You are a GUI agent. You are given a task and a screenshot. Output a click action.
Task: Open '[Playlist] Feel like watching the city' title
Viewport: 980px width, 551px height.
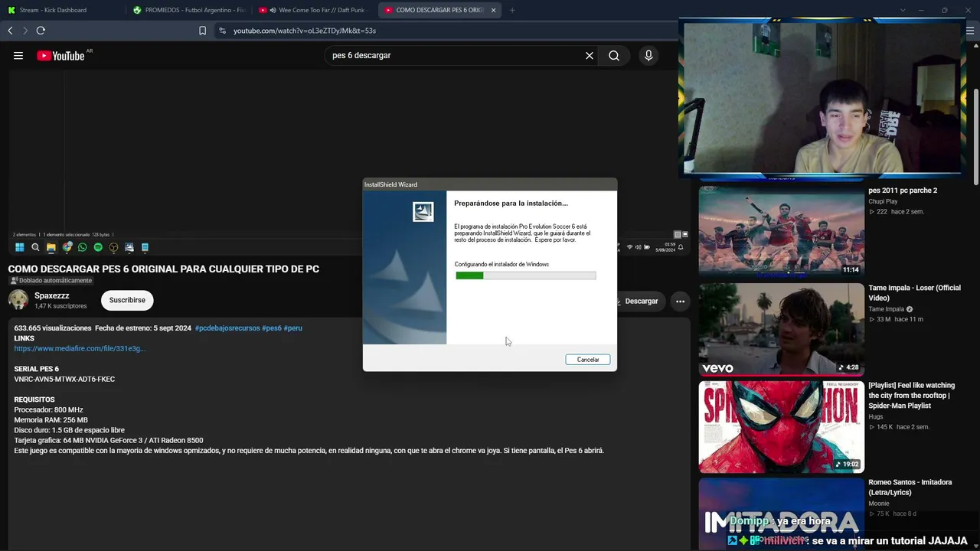pos(912,395)
